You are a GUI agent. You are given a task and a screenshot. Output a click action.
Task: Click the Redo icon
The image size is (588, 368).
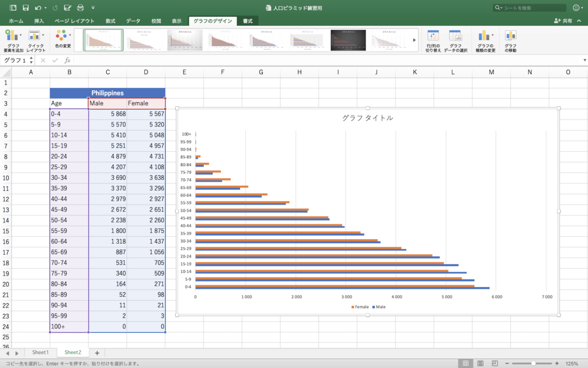point(55,7)
